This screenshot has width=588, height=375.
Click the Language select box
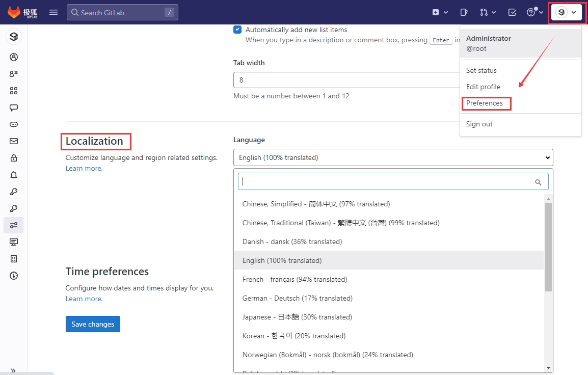tap(392, 157)
